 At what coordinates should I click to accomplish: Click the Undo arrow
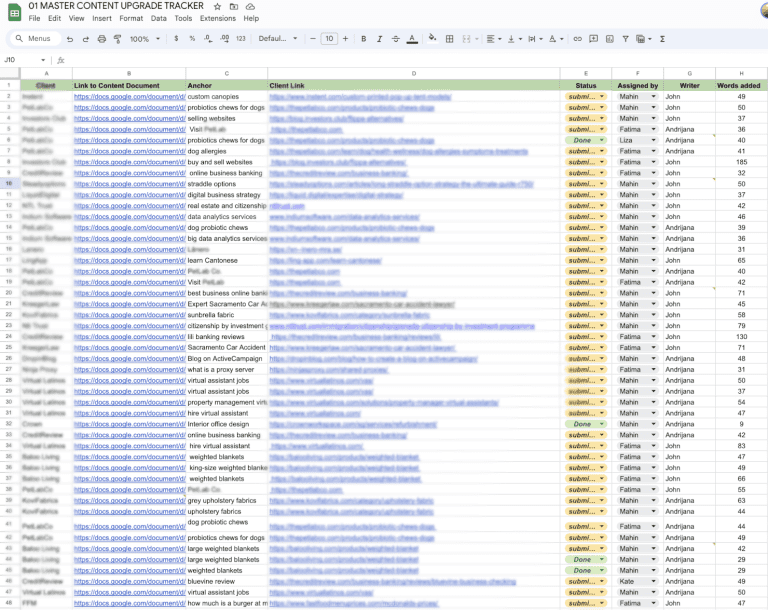[70, 39]
